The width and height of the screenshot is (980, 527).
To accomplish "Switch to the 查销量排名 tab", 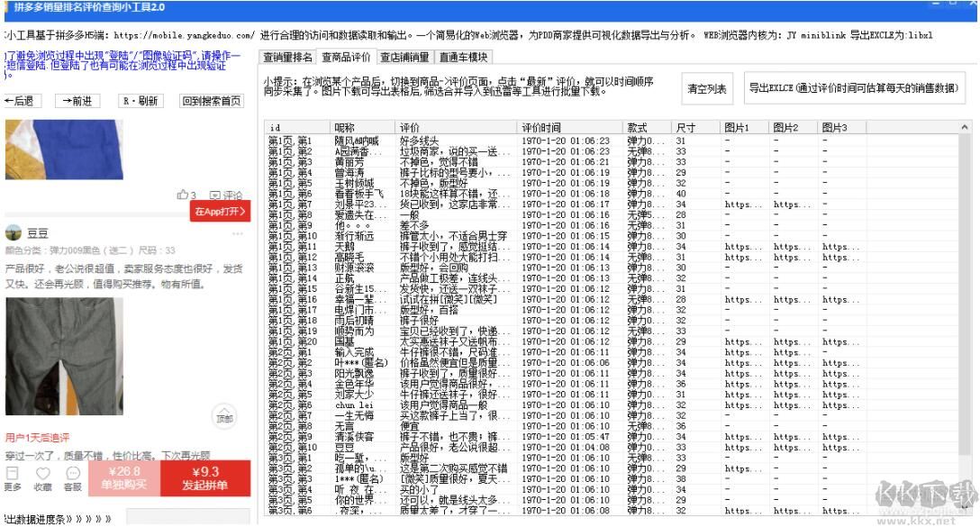I will [x=288, y=58].
